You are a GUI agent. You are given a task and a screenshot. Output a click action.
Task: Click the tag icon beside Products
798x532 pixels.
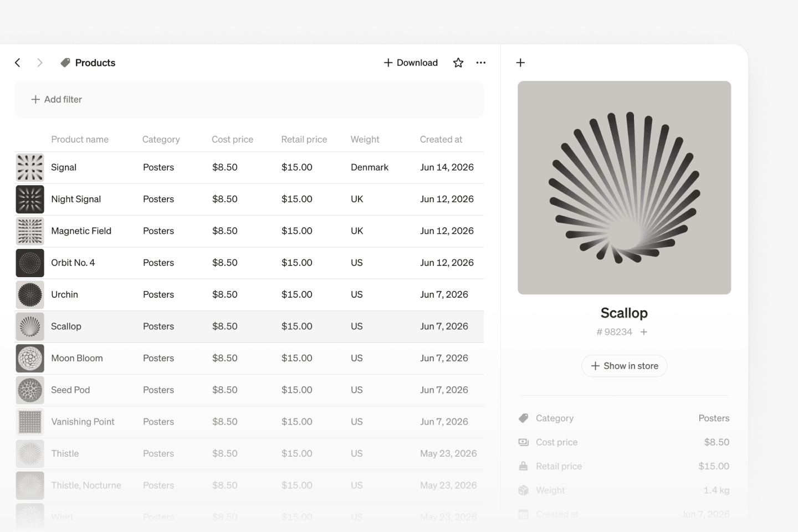pos(65,63)
